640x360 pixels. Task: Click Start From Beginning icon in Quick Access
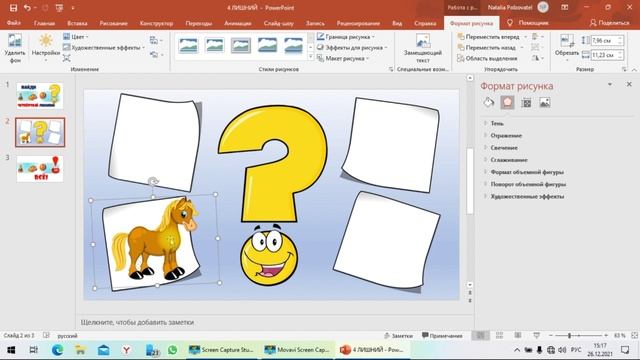pyautogui.click(x=59, y=8)
